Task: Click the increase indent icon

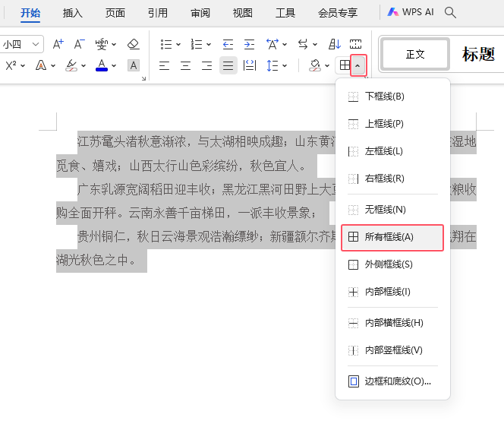Action: pyautogui.click(x=249, y=44)
